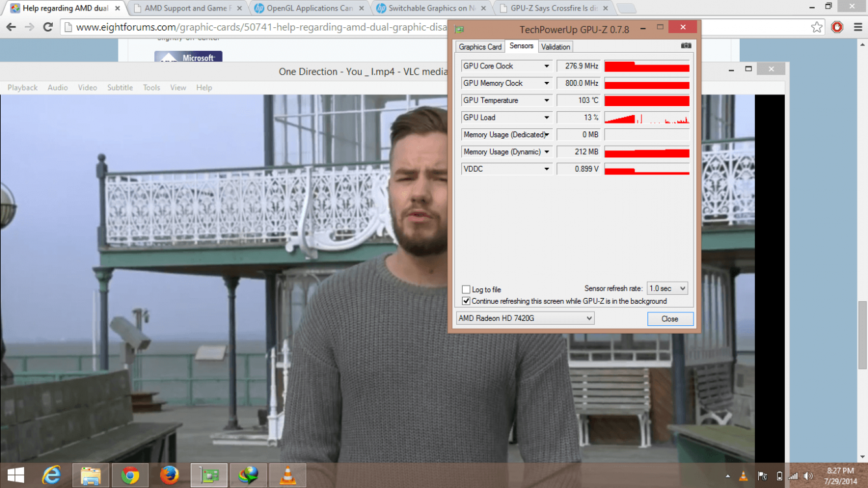Open VLC Playback menu

(x=23, y=88)
